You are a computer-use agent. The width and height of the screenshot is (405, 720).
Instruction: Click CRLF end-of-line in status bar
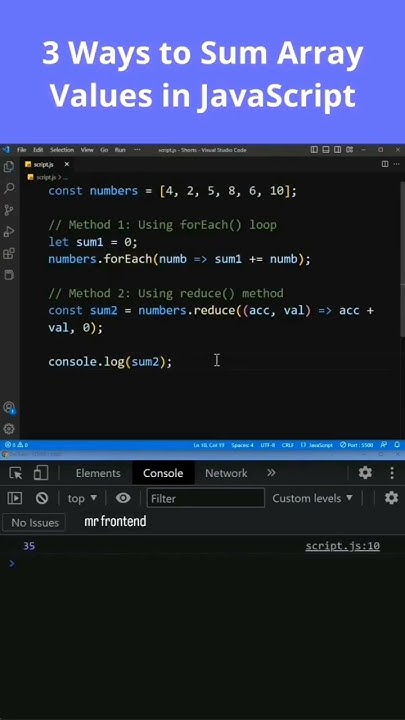click(x=288, y=445)
